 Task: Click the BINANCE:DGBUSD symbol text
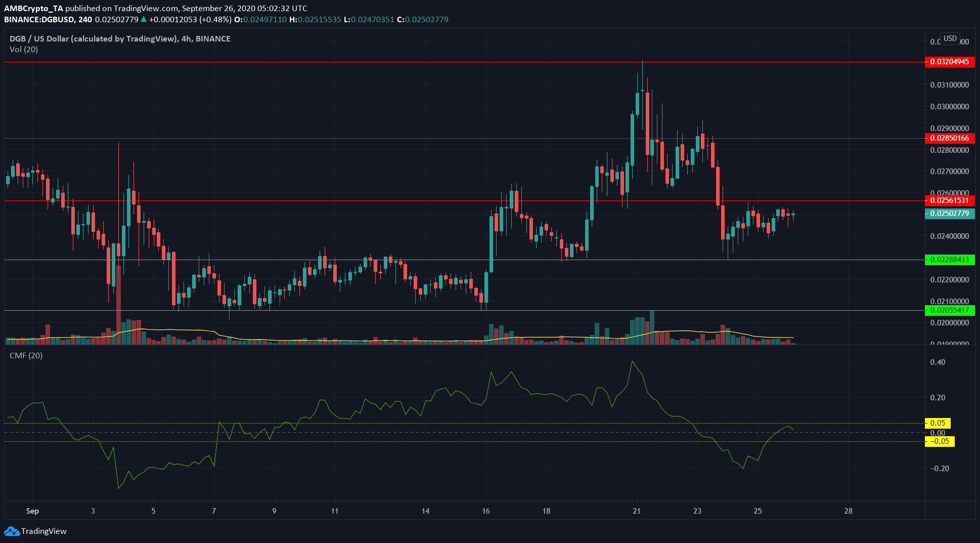[40, 19]
